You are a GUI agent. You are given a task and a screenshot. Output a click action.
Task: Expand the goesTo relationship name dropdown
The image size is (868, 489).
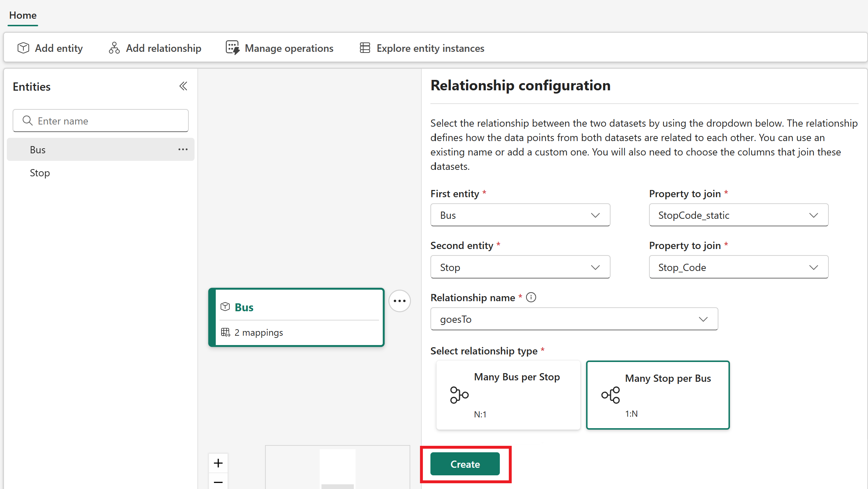(574, 319)
